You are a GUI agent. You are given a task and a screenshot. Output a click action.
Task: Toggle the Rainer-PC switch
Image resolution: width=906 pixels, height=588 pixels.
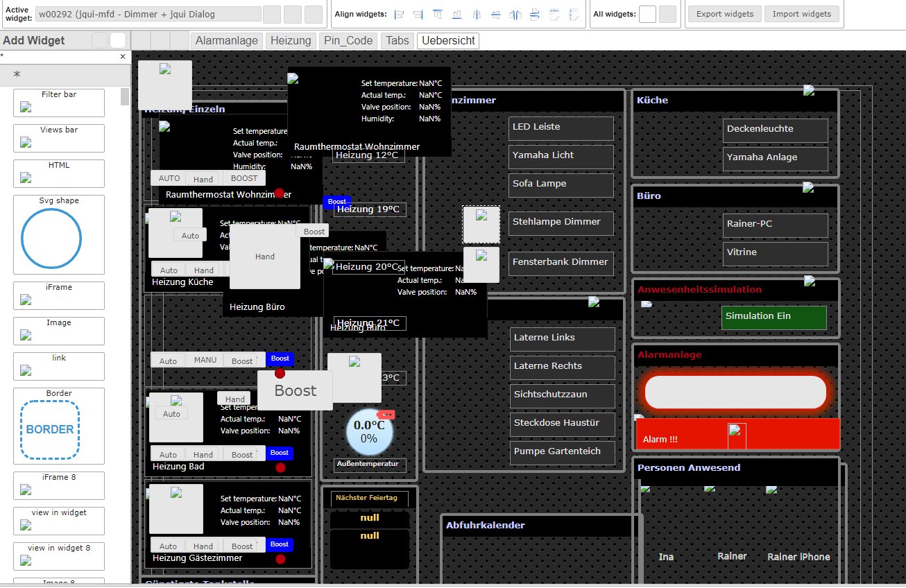click(x=776, y=225)
